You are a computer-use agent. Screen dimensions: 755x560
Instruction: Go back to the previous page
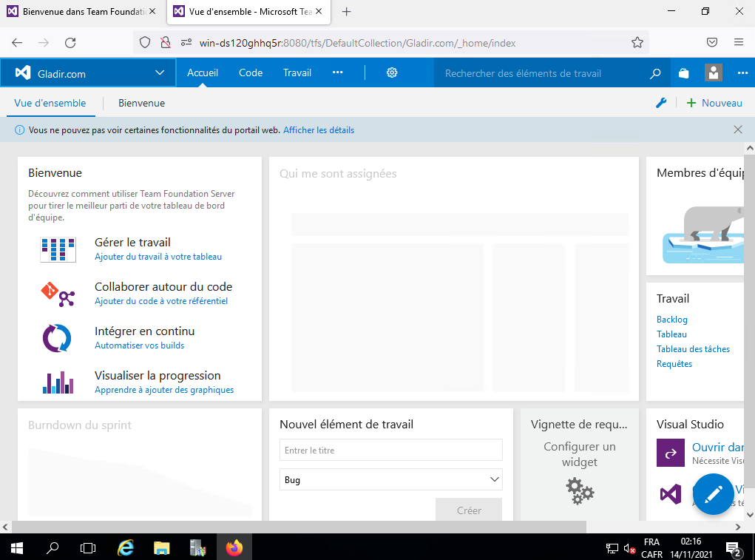pyautogui.click(x=17, y=43)
